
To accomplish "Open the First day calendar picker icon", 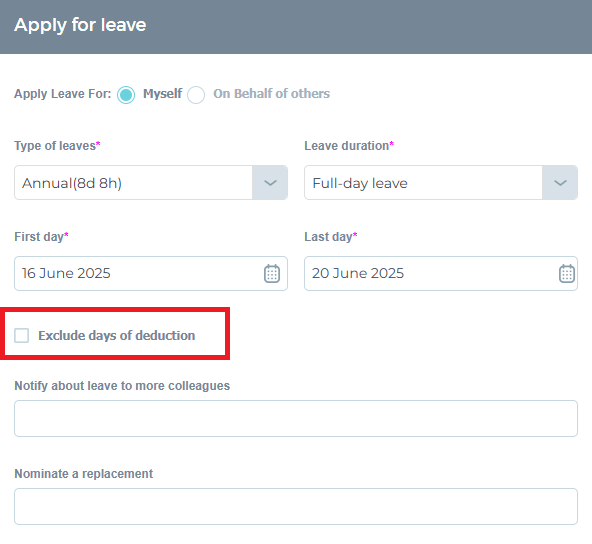I will [x=271, y=273].
